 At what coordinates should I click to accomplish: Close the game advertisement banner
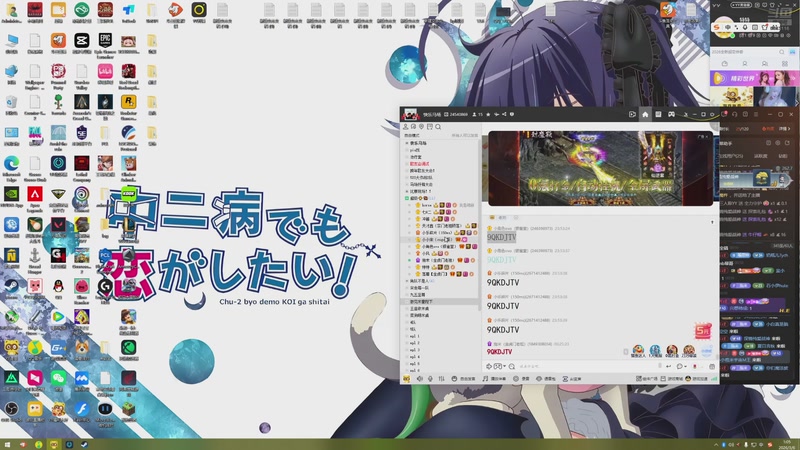pyautogui.click(x=708, y=137)
